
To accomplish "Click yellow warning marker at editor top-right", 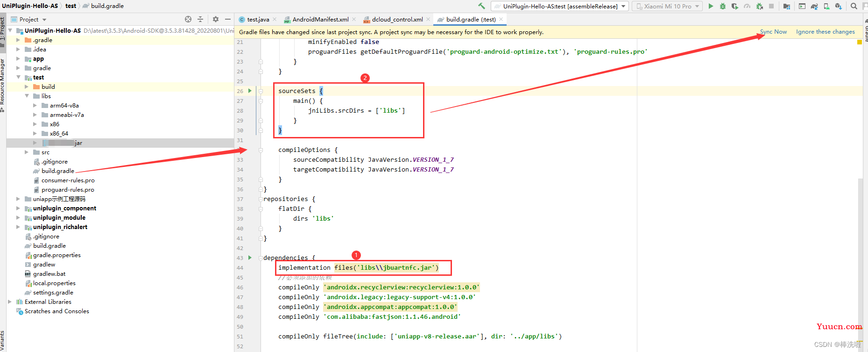I will pyautogui.click(x=860, y=42).
